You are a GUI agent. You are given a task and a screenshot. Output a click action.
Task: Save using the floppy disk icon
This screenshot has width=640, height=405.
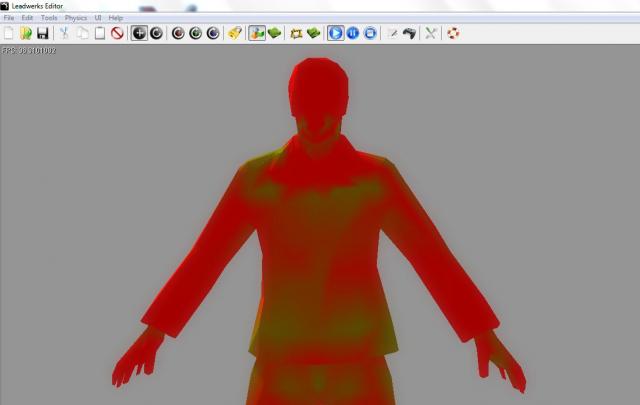click(x=42, y=33)
